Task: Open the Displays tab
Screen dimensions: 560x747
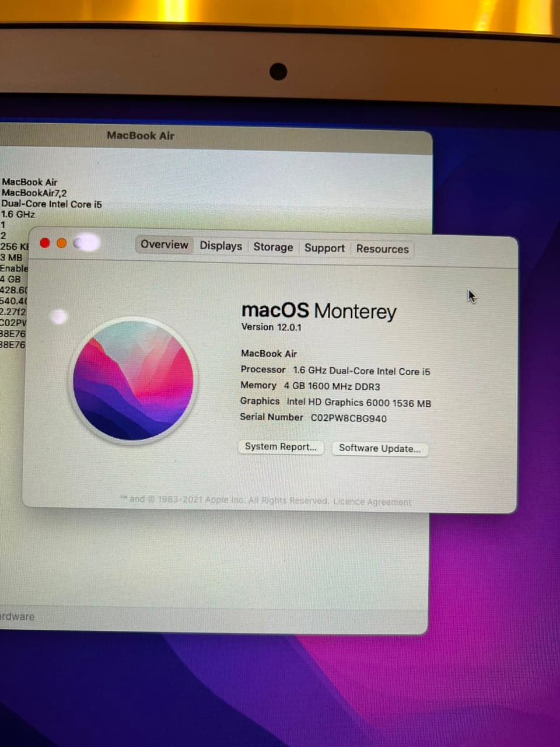Action: click(220, 246)
